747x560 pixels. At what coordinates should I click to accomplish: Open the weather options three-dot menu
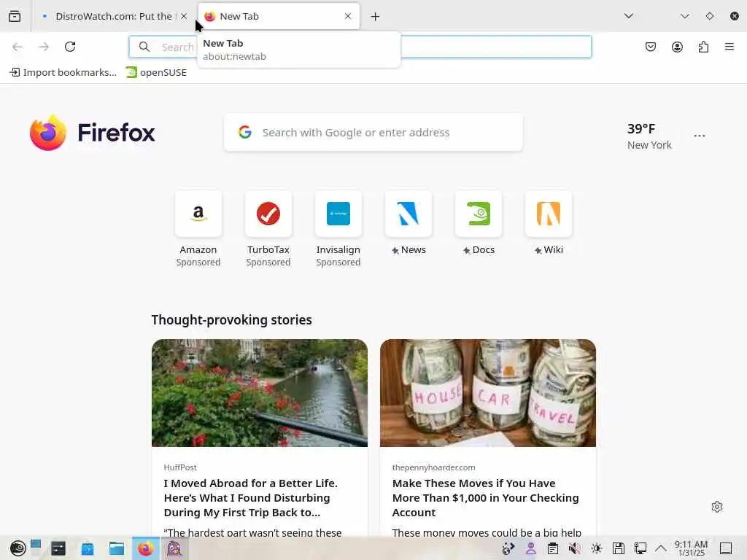coord(700,136)
